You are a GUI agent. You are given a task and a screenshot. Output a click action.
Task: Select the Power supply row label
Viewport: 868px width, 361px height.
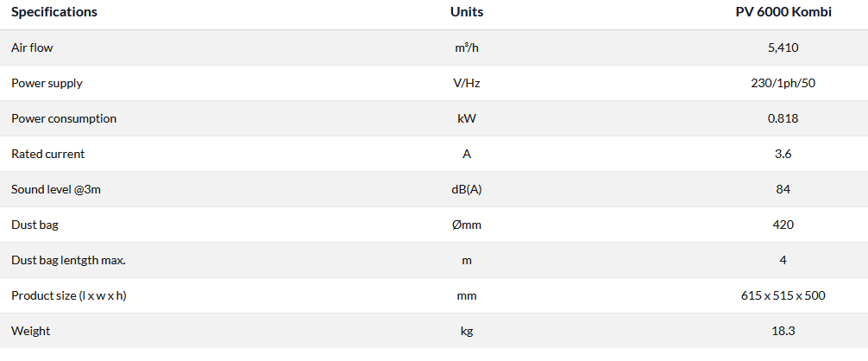(x=47, y=83)
